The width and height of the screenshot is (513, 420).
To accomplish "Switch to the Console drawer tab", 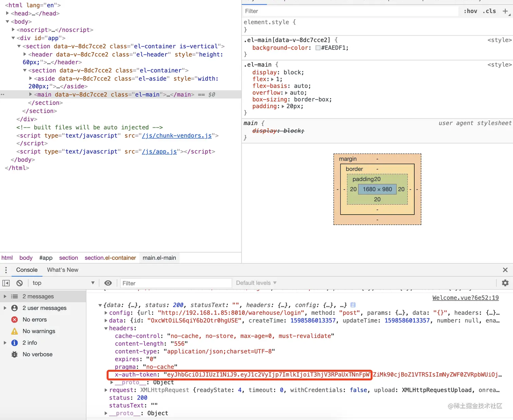I will pyautogui.click(x=27, y=270).
